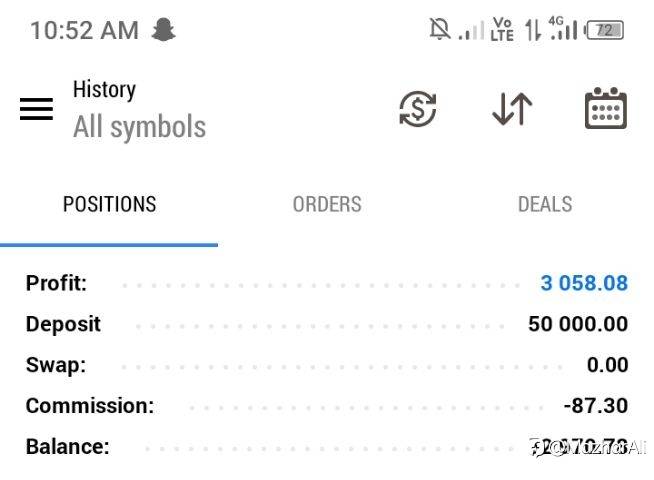Open the hamburger navigation menu

36,109
